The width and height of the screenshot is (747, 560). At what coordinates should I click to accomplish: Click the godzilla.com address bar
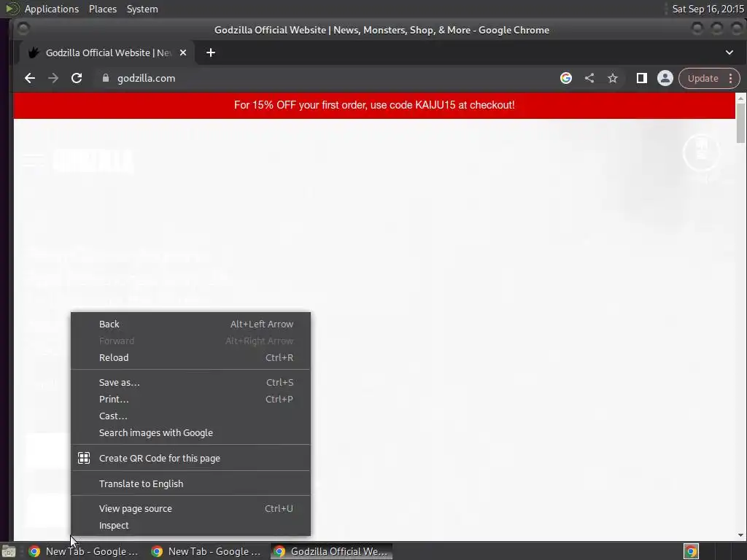pos(329,78)
